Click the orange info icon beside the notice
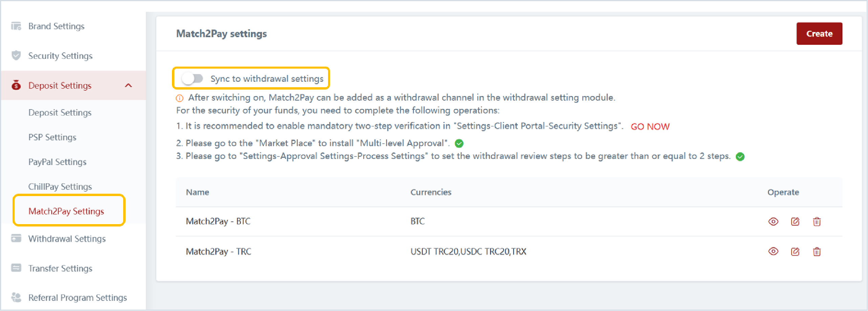 (x=179, y=98)
